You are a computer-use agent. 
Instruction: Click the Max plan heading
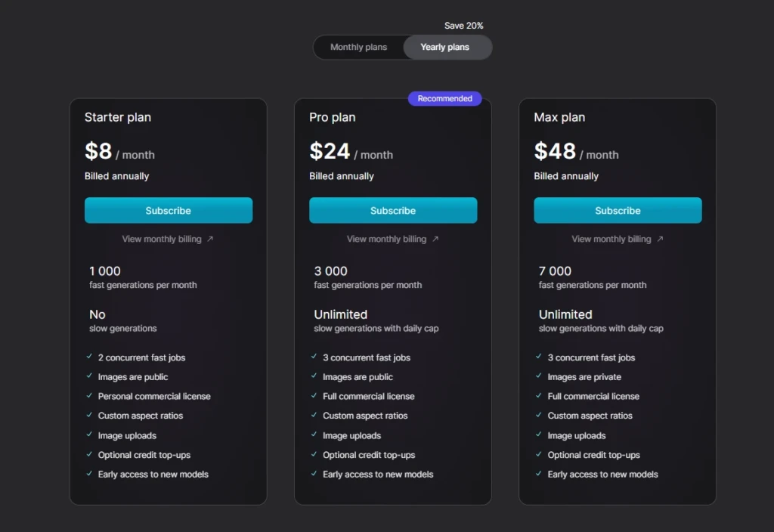(x=559, y=117)
